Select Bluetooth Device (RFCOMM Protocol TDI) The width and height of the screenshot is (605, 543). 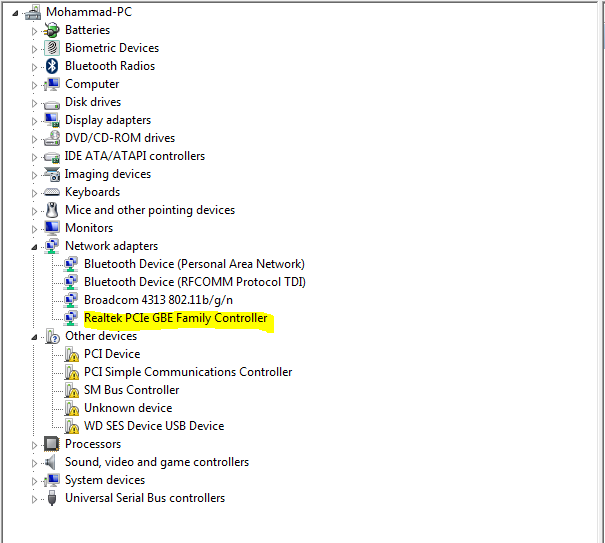[x=195, y=282]
